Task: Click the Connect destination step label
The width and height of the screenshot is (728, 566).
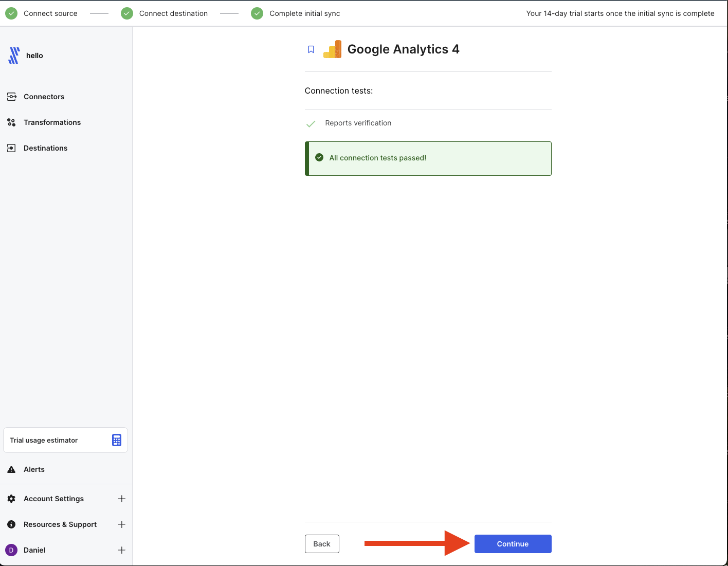Action: (173, 13)
